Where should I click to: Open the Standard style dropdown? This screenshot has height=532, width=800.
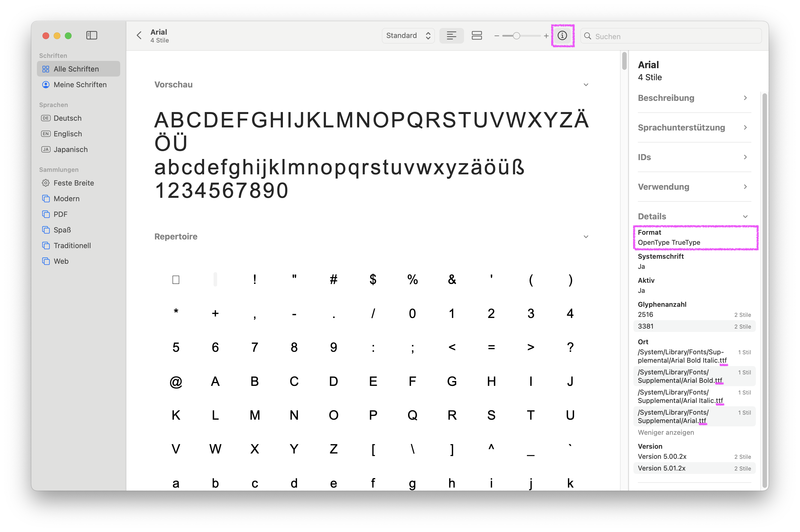click(x=408, y=36)
